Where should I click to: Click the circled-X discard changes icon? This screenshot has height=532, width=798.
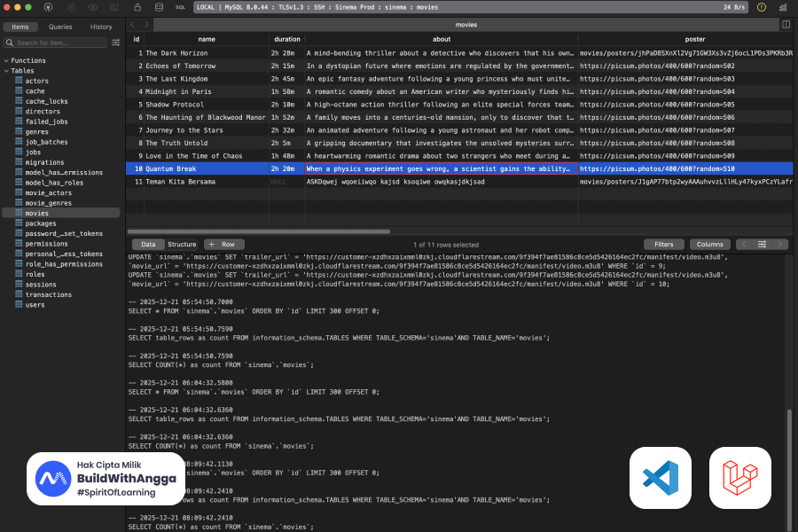(70, 7)
